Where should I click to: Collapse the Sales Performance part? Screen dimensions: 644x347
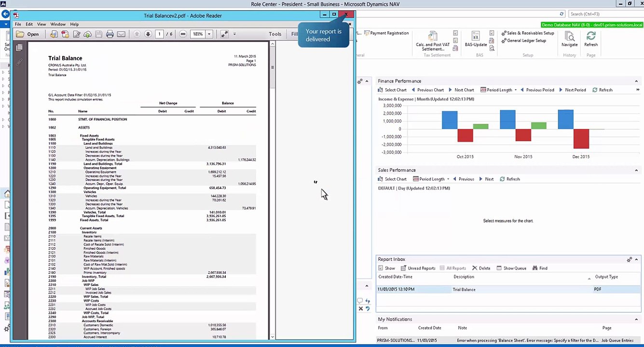click(636, 170)
